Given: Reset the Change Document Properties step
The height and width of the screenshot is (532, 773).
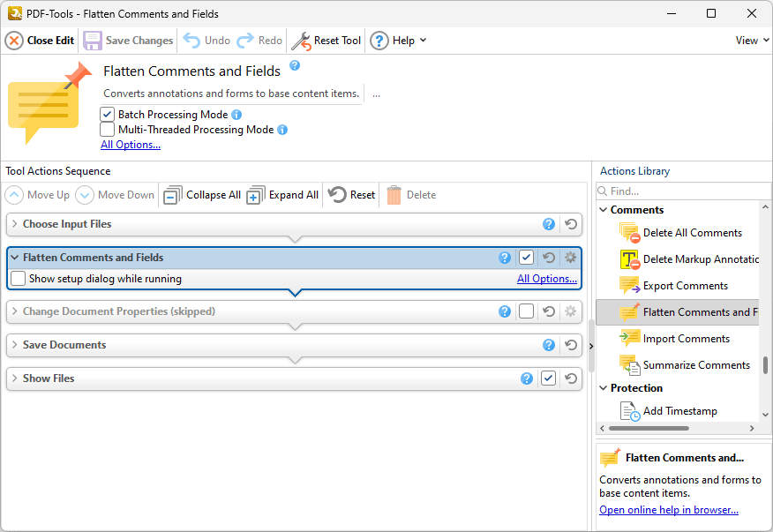Looking at the screenshot, I should [549, 311].
